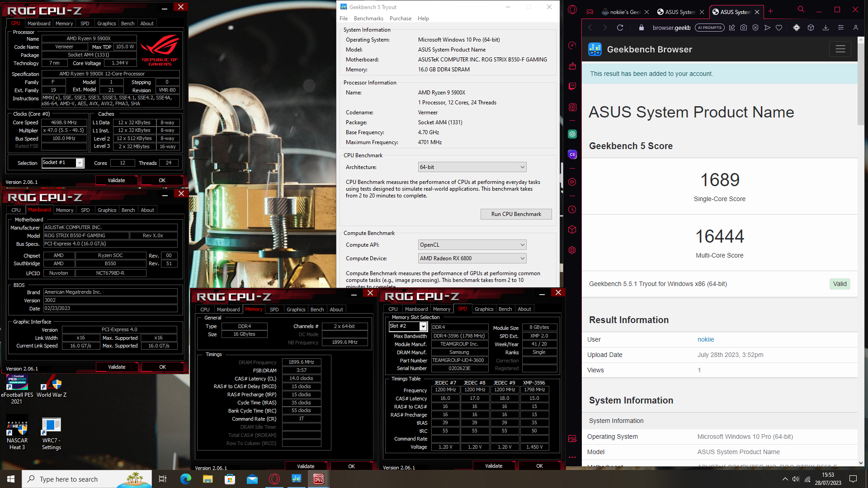The width and height of the screenshot is (868, 488).
Task: Open Geekbench Purchase menu
Action: pyautogui.click(x=401, y=19)
